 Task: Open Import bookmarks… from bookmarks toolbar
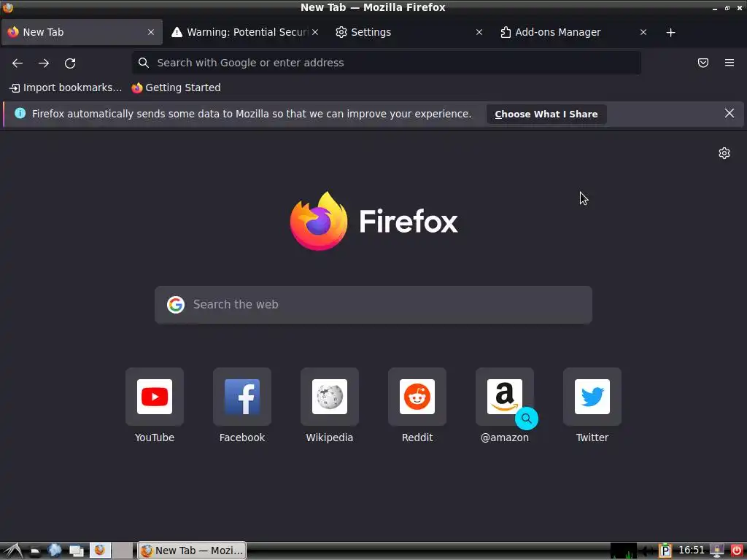(x=66, y=87)
